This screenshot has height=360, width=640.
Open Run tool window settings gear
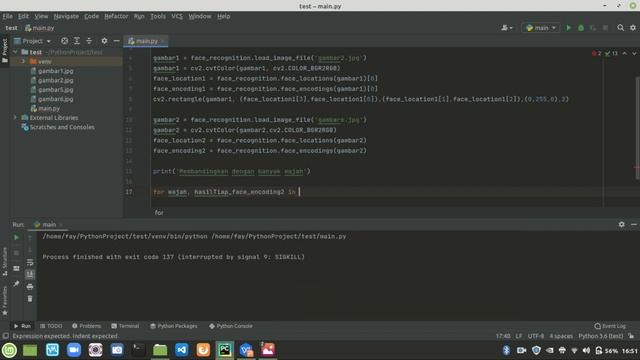[621, 224]
